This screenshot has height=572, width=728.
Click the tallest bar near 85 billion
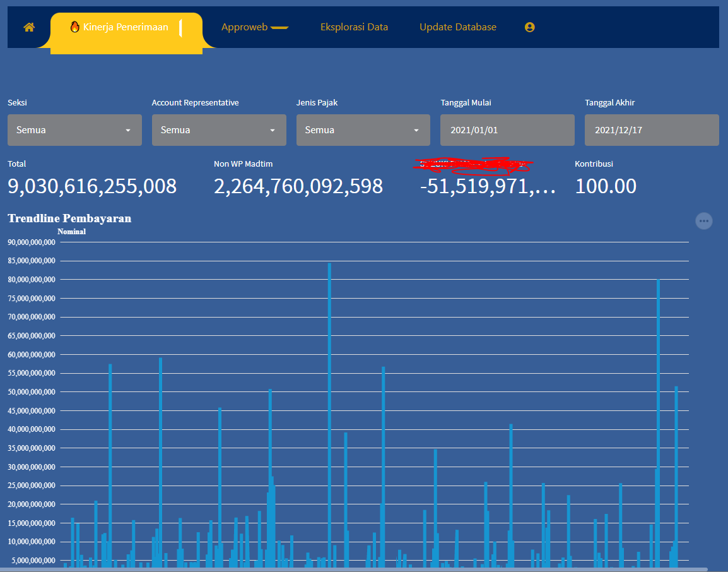(x=330, y=415)
